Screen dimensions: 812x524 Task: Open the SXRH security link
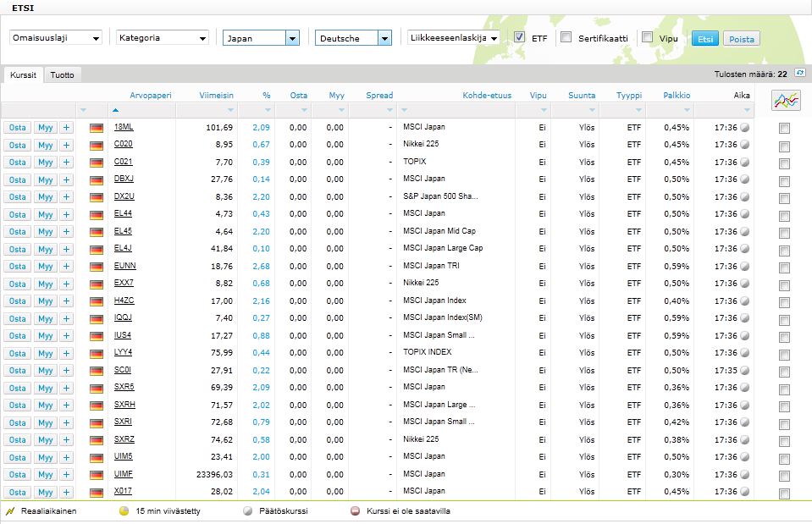[x=124, y=405]
